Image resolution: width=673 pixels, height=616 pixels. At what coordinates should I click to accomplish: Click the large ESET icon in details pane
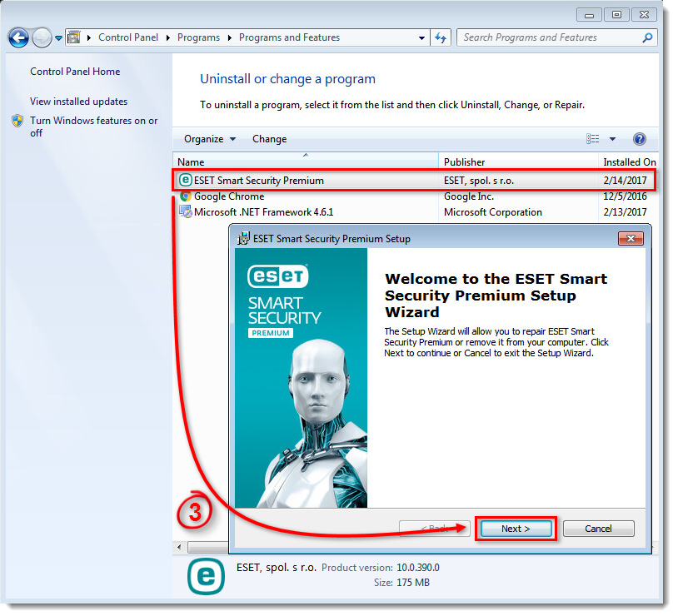coord(206,576)
